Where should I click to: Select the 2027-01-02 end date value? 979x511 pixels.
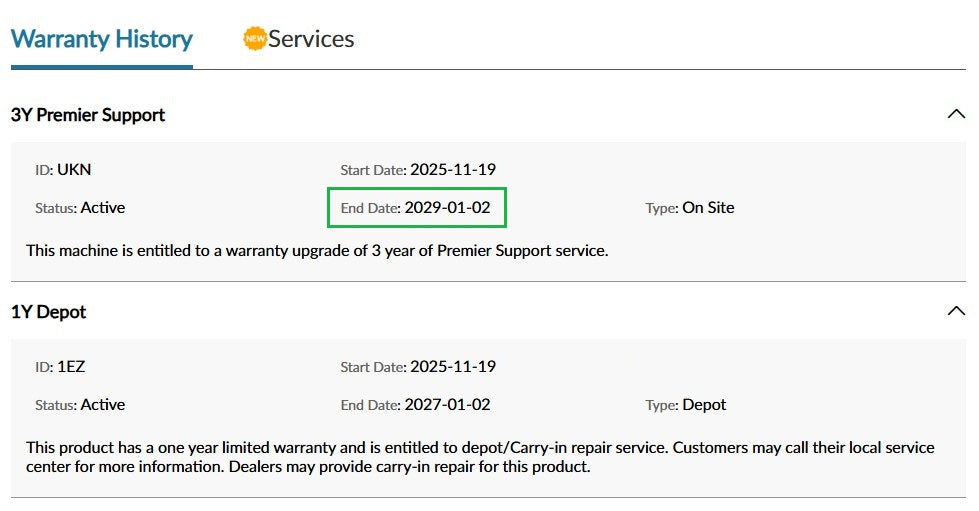(447, 405)
